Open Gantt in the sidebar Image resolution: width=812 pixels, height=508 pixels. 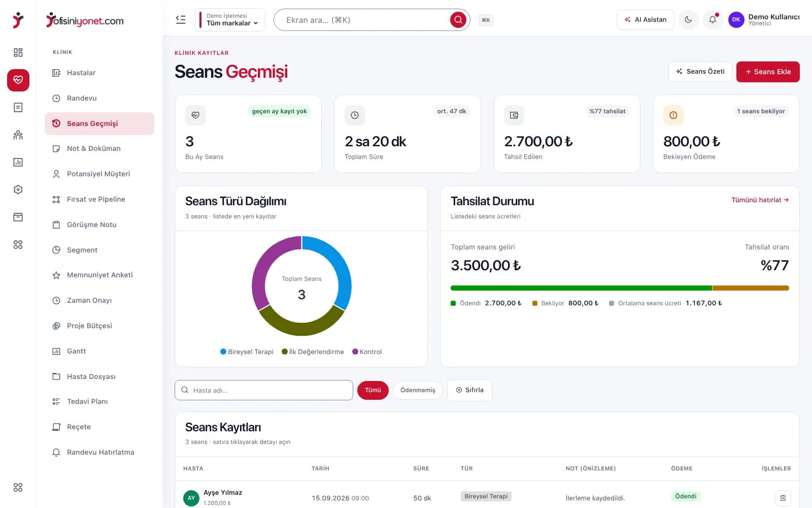[x=99, y=351]
